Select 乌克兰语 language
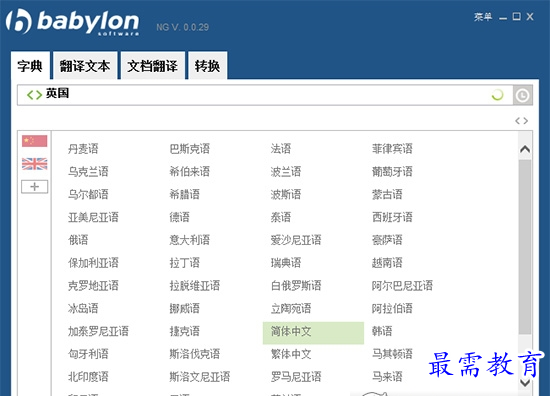Viewport: 550px width, 396px height. pyautogui.click(x=88, y=172)
